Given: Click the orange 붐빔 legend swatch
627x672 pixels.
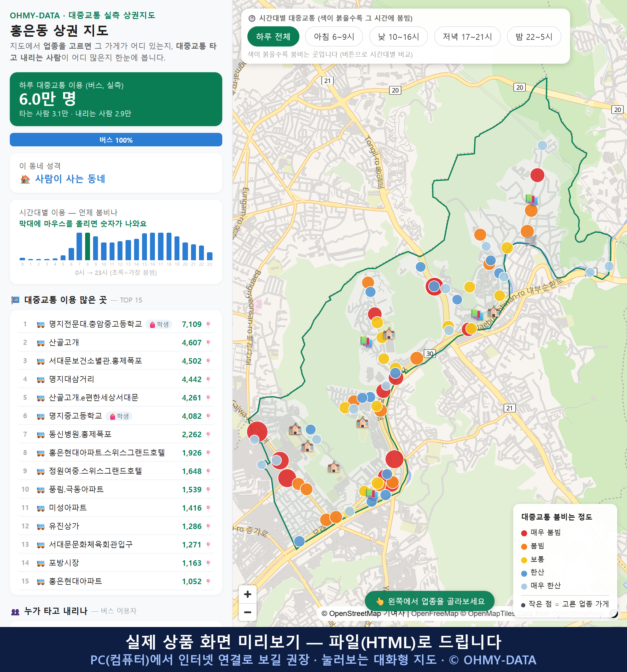Looking at the screenshot, I should coord(524,546).
